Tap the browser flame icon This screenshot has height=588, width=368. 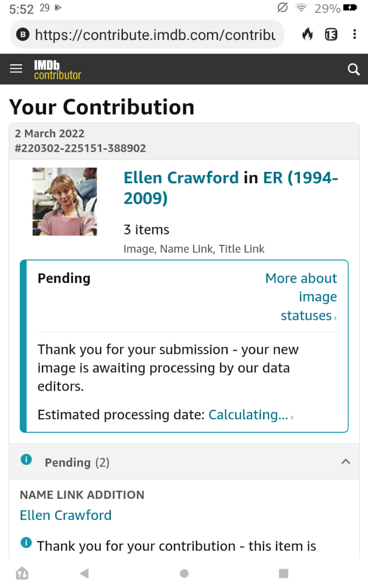[307, 35]
